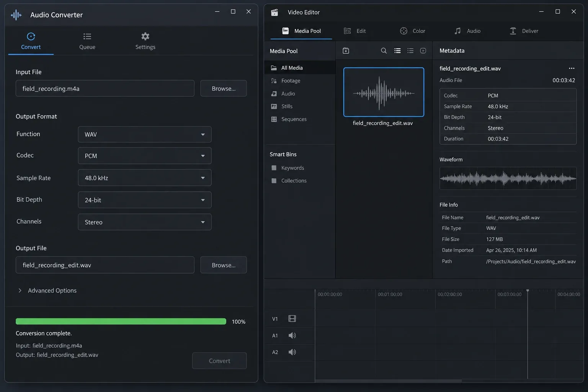The height and width of the screenshot is (392, 588).
Task: Click the Audio Converter waveform logo icon
Action: click(16, 15)
